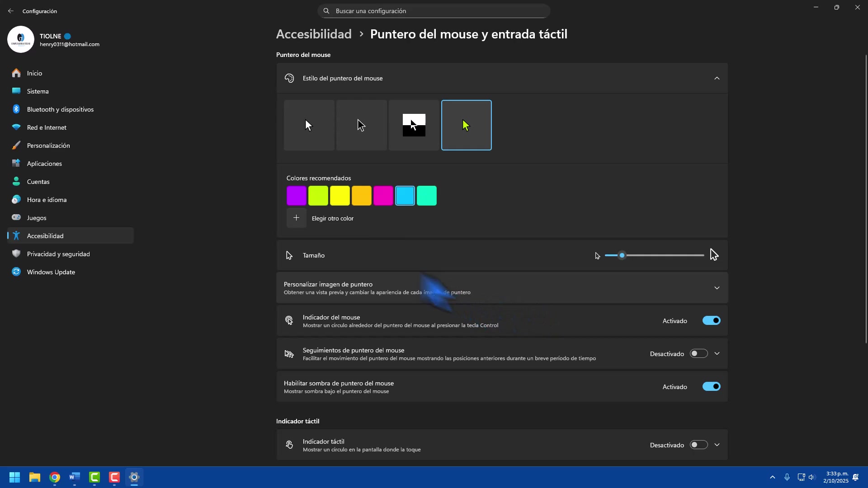Open Cuentas settings
This screenshot has height=488, width=868.
(71, 182)
